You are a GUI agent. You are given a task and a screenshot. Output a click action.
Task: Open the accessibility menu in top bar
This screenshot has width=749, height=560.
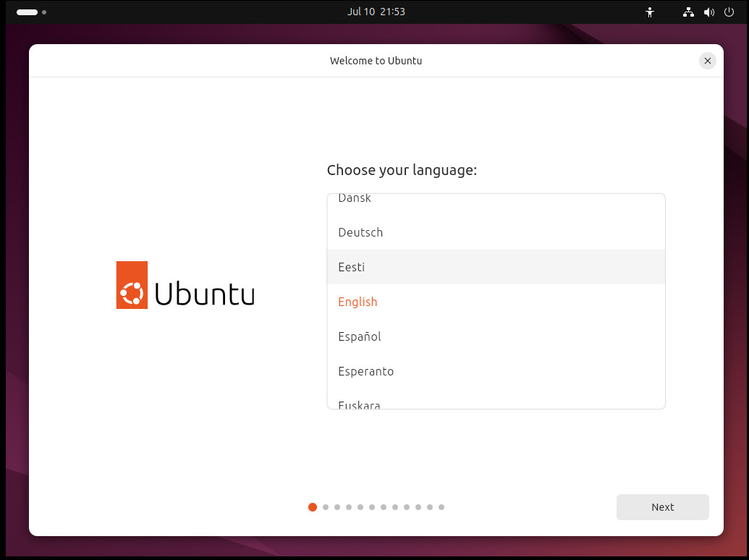(x=650, y=12)
